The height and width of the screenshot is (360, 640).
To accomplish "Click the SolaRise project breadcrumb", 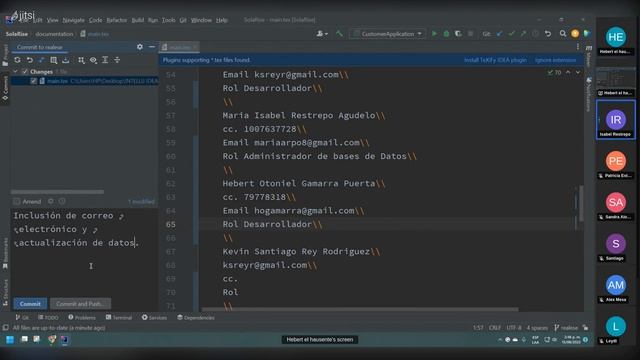I will click(17, 34).
